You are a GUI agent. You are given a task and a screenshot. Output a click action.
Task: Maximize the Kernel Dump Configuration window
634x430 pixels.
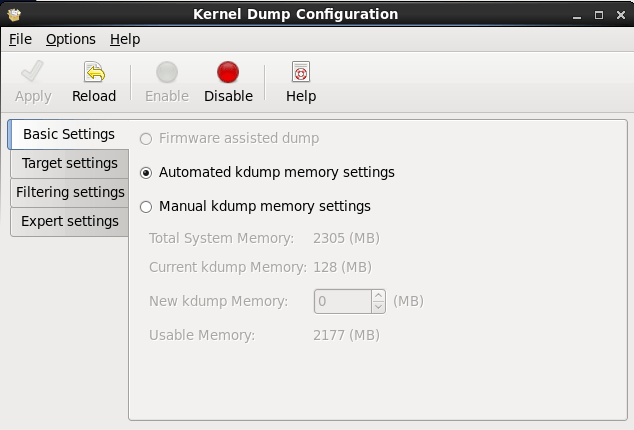pyautogui.click(x=599, y=15)
